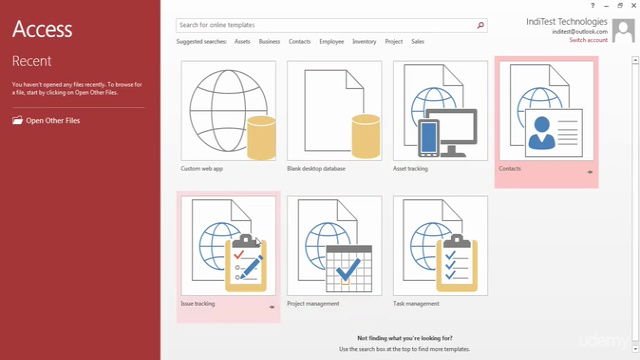
Task: Click the folder icon for Open Other Files
Action: (x=17, y=120)
